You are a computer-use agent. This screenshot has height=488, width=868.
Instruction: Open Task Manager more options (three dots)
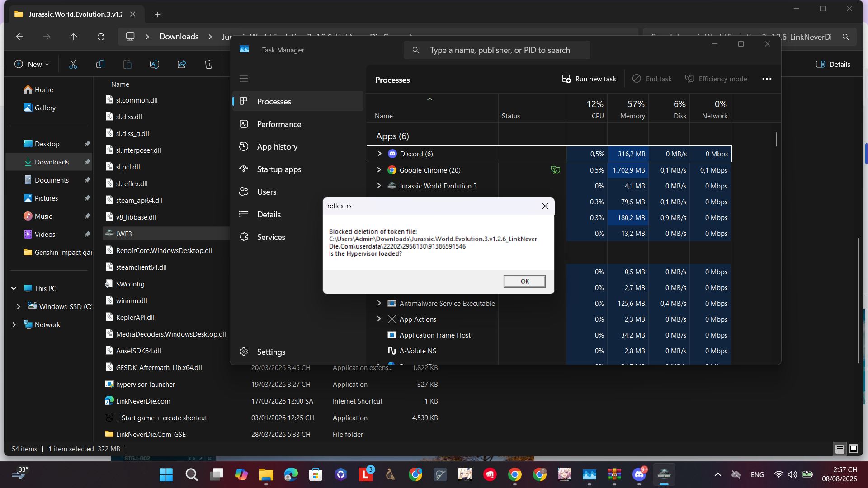click(x=767, y=79)
